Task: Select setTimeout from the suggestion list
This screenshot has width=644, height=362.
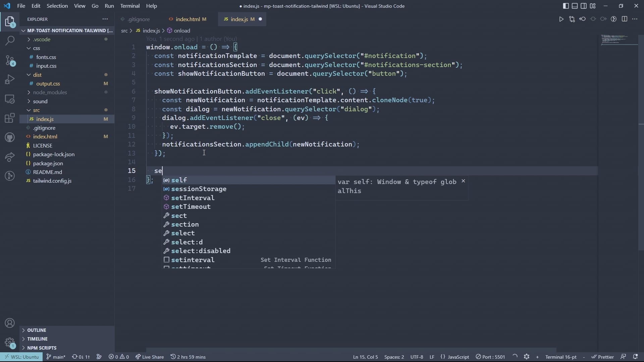Action: (191, 206)
